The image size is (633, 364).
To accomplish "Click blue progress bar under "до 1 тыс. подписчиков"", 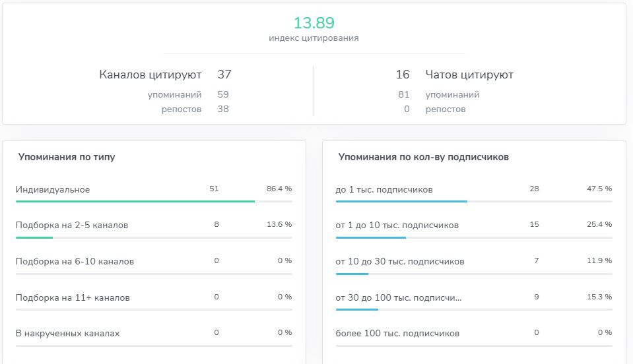I will point(401,201).
